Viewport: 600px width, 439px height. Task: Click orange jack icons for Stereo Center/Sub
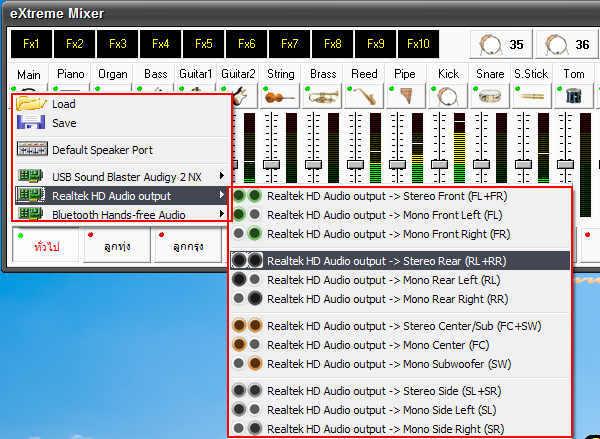(x=247, y=325)
